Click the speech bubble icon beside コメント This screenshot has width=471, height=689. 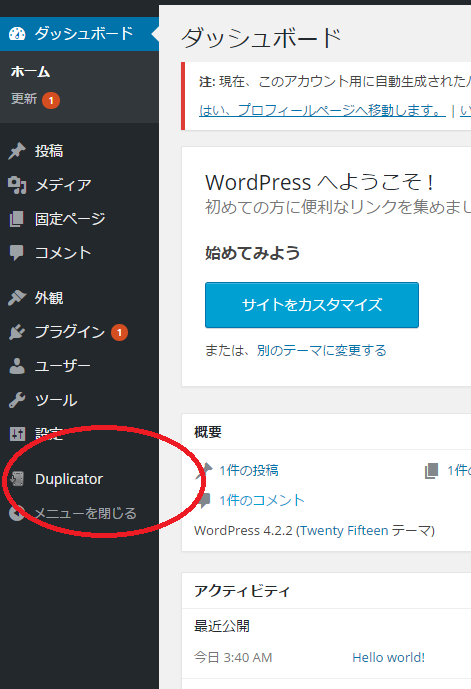[17, 253]
